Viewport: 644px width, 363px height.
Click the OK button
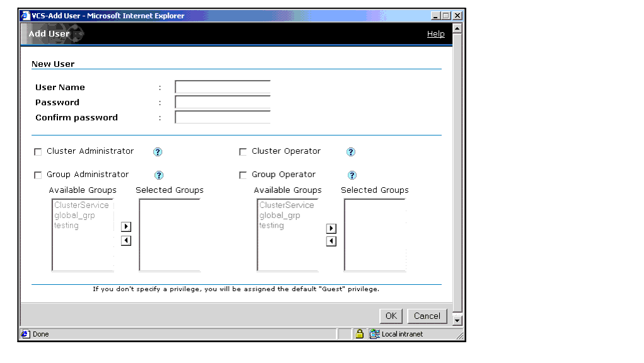(x=391, y=316)
